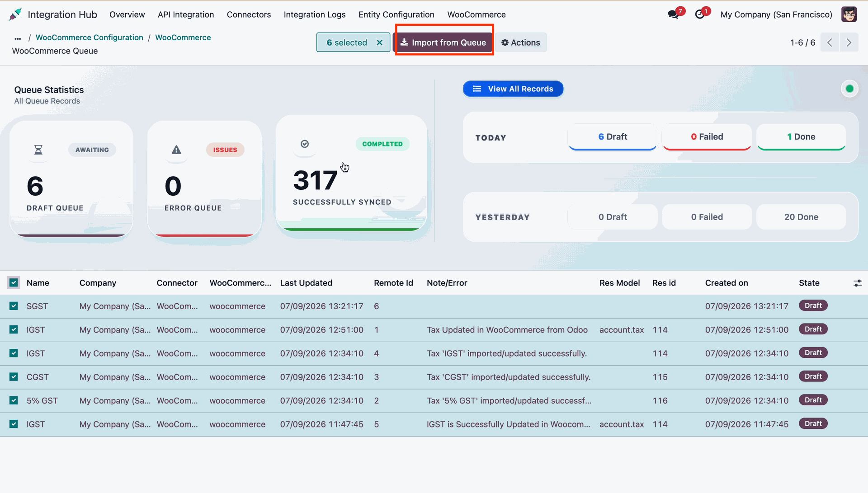Image resolution: width=868 pixels, height=493 pixels.
Task: Open the WooCommerce menu
Action: tap(476, 14)
